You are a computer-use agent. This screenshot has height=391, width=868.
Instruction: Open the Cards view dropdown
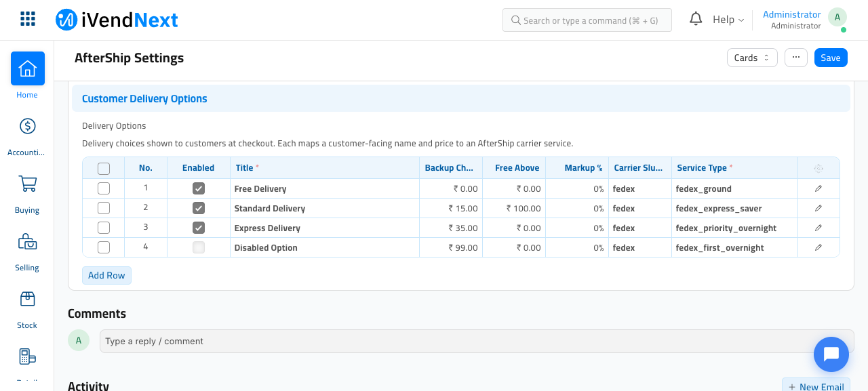tap(752, 58)
